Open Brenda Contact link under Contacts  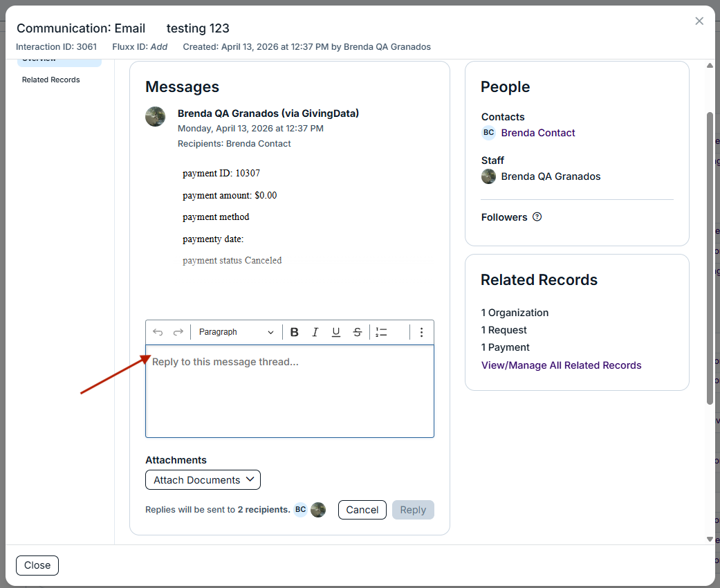click(537, 133)
